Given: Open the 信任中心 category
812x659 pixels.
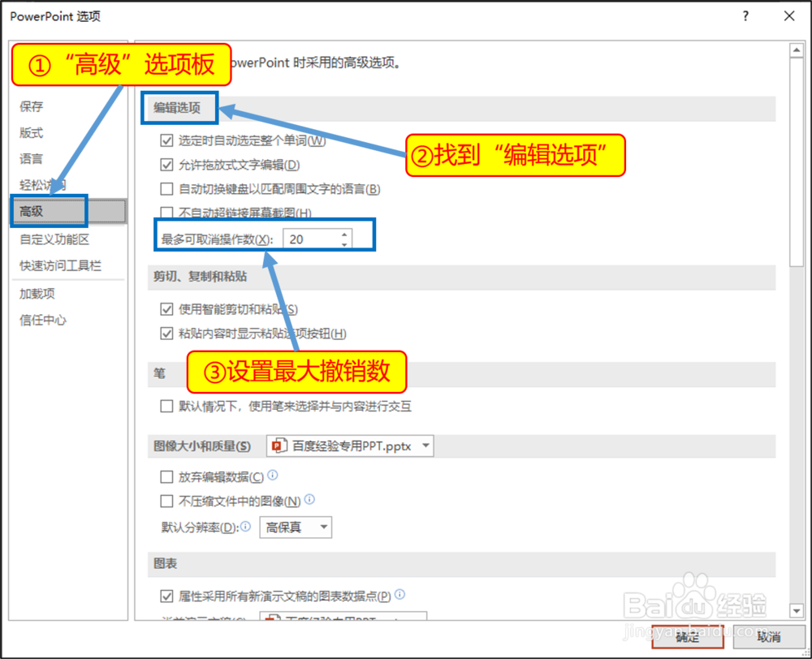Looking at the screenshot, I should 43,321.
